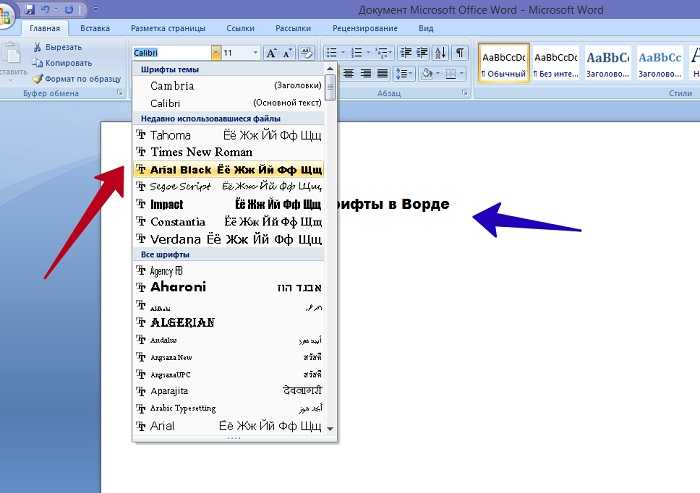Open the Borders dropdown arrow
Viewport: 700px width, 493px height.
pos(462,73)
